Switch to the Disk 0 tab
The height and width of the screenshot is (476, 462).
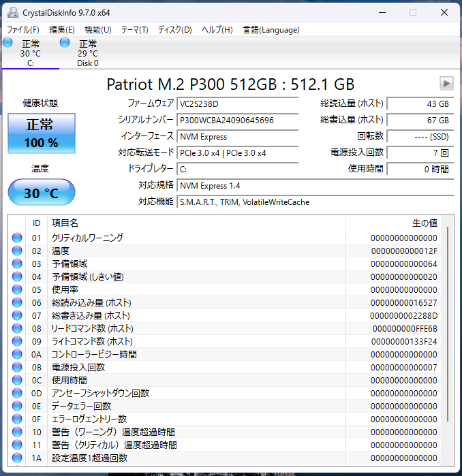(x=87, y=53)
